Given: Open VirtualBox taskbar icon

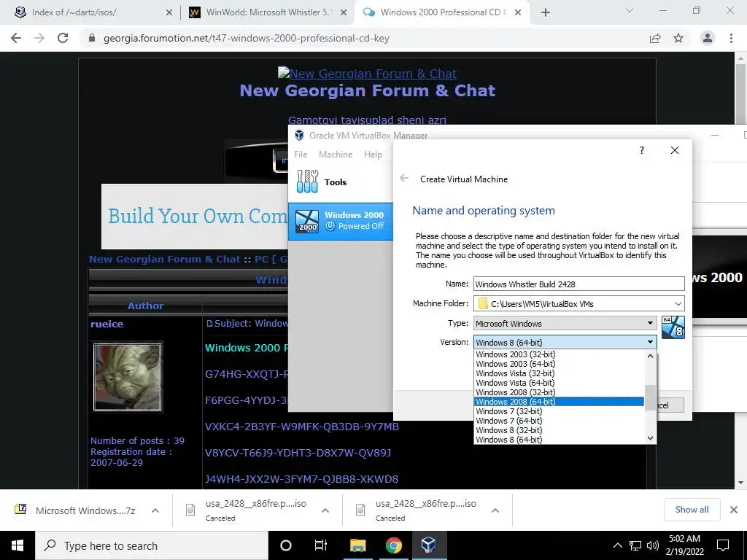Looking at the screenshot, I should coord(428,545).
